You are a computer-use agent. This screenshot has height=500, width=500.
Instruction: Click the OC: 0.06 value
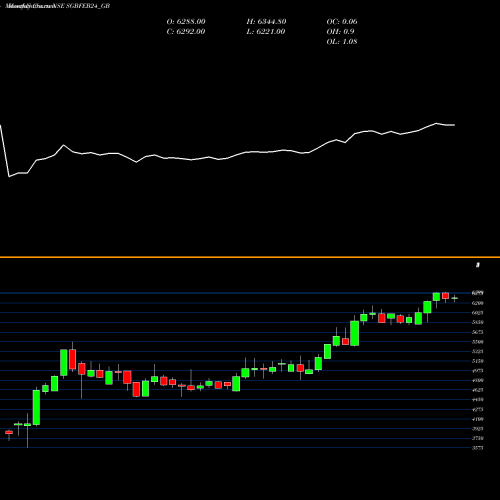click(342, 22)
